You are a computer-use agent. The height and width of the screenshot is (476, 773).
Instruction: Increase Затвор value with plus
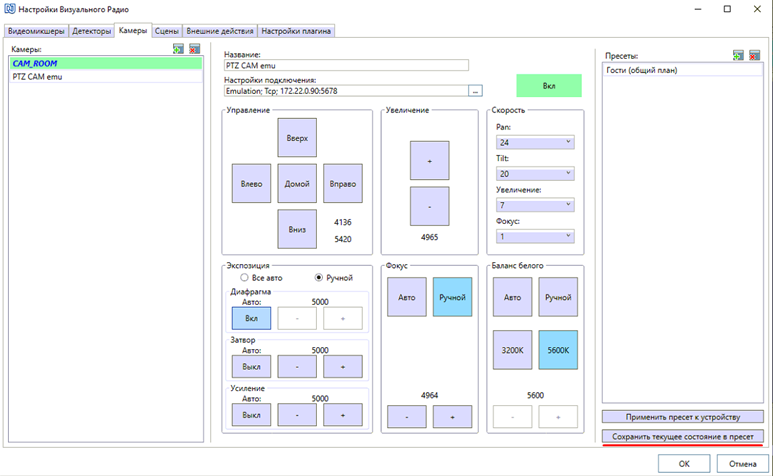343,367
